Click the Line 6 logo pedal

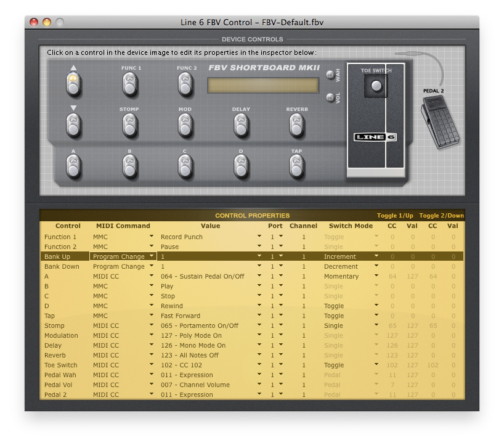[375, 137]
